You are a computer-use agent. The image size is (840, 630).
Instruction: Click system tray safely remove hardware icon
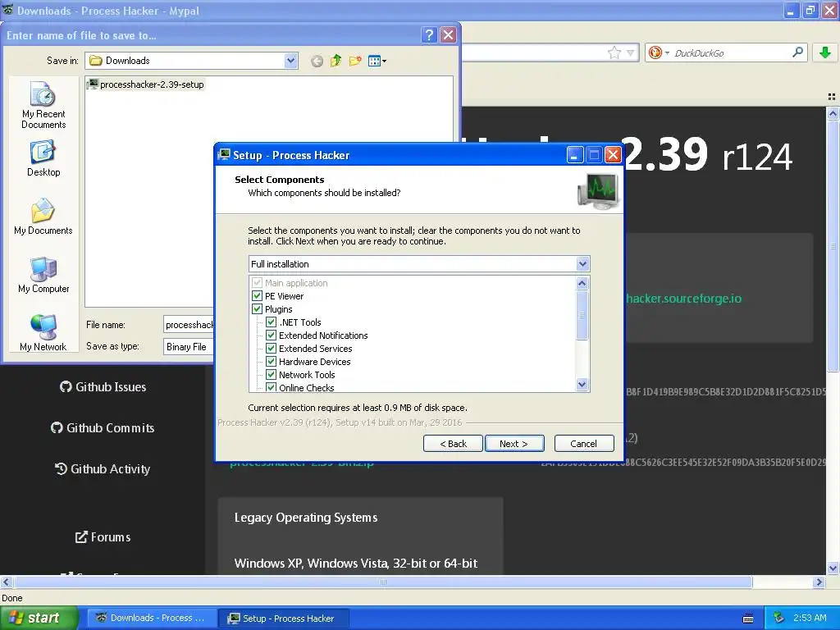point(779,618)
